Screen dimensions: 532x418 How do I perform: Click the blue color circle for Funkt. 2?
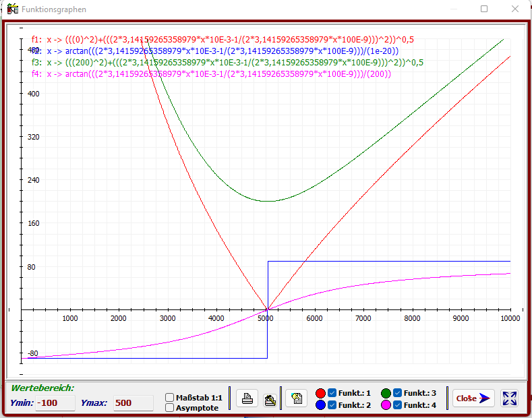click(321, 405)
